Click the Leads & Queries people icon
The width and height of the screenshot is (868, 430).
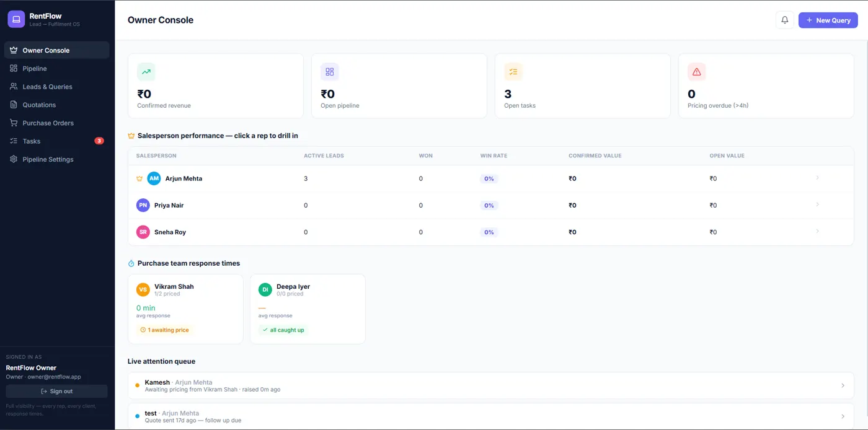[x=14, y=87]
